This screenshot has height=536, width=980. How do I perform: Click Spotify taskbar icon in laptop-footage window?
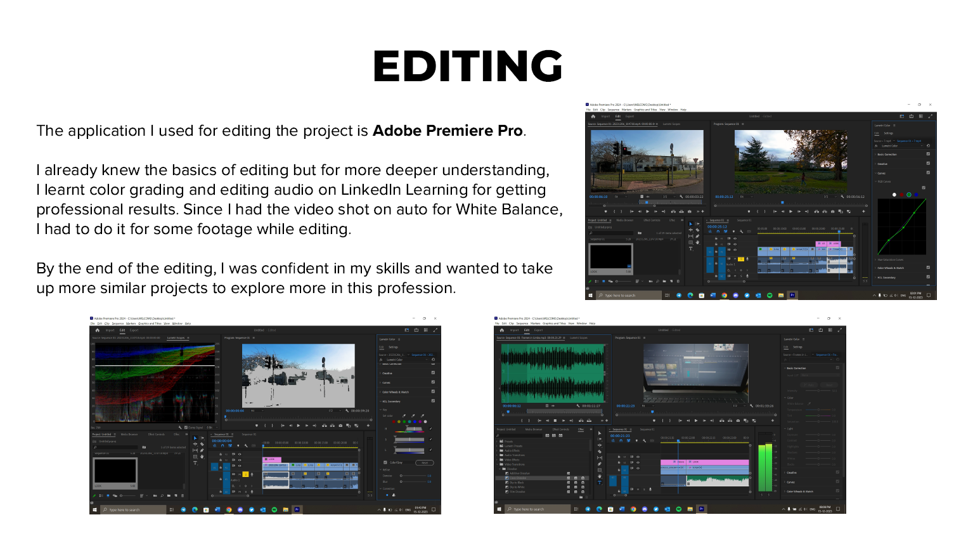(x=679, y=509)
